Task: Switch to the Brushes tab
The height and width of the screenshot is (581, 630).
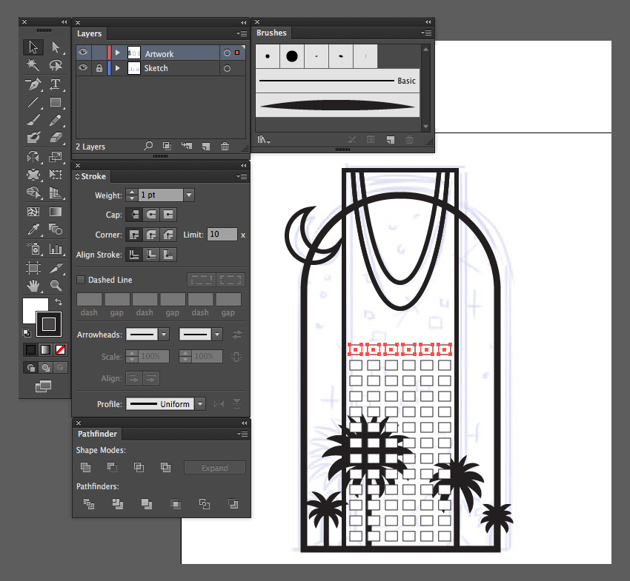Action: (x=271, y=33)
